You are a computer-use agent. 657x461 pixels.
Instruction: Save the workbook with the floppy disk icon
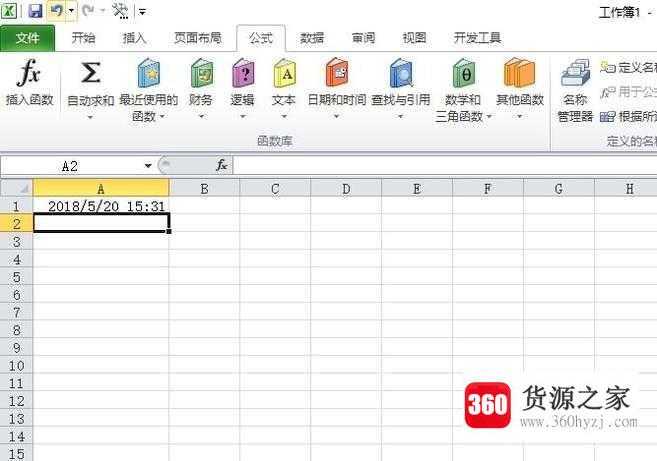click(36, 11)
